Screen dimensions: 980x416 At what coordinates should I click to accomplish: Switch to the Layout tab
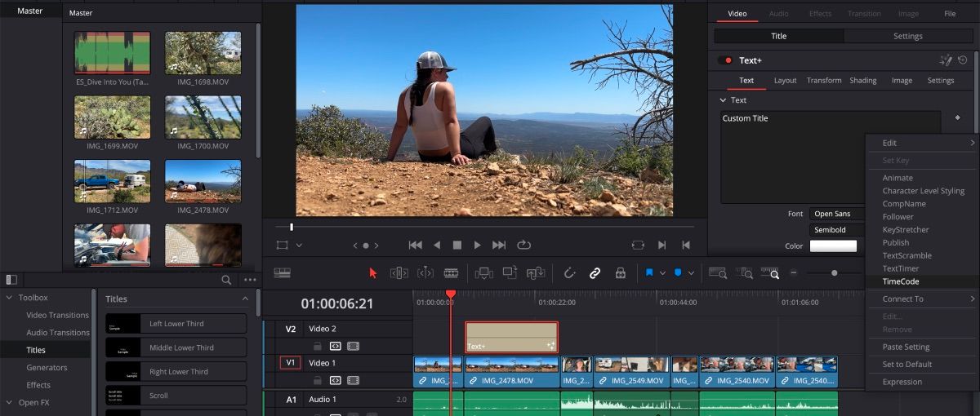[785, 81]
